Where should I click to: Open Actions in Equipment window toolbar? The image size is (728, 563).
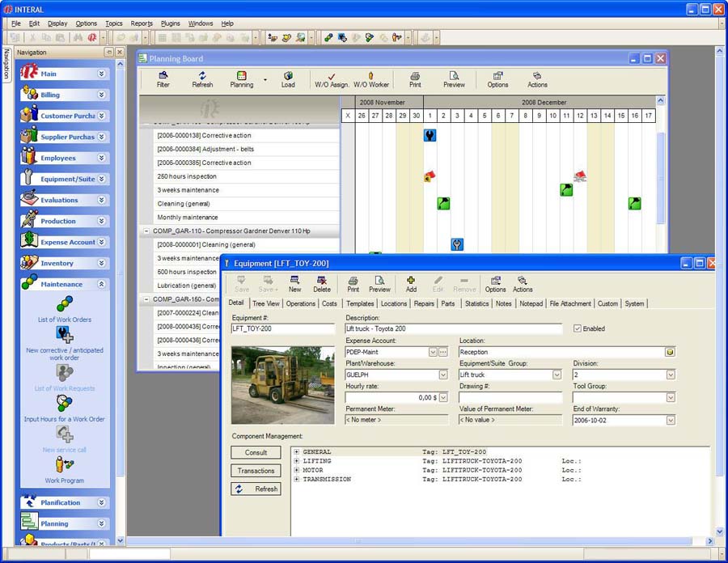click(523, 284)
